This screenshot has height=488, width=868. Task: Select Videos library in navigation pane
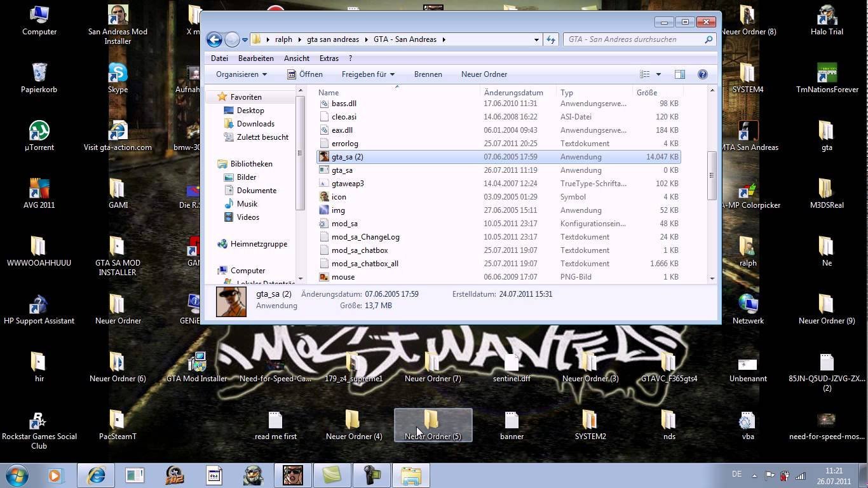pos(248,217)
